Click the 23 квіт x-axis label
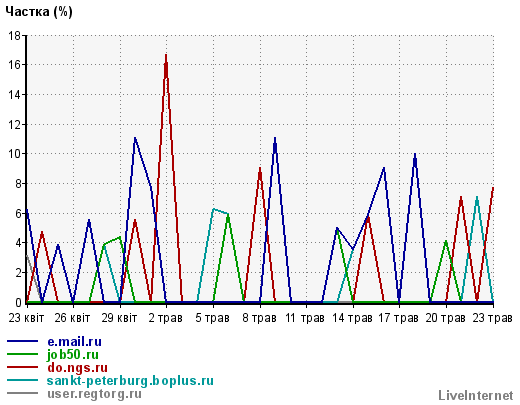520x405 pixels. click(26, 318)
